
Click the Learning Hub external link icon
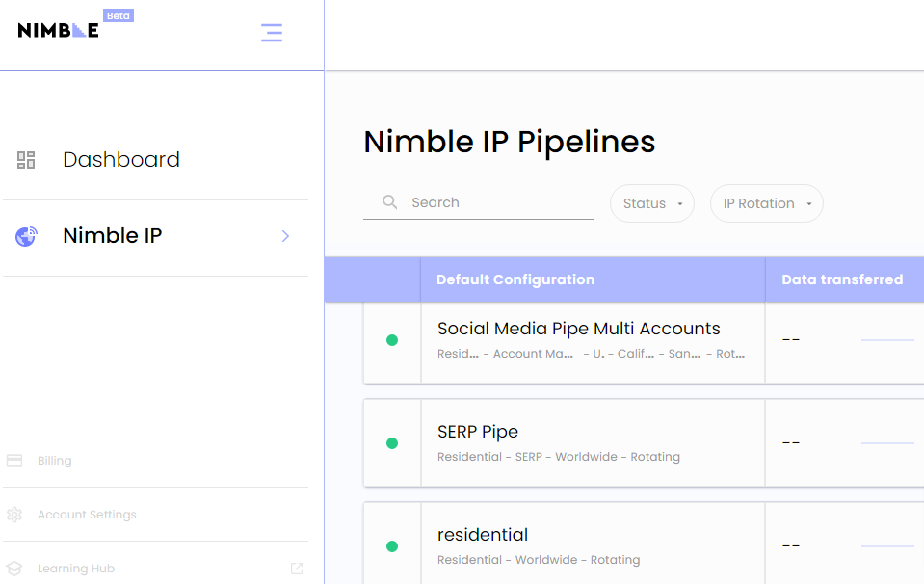tap(297, 569)
